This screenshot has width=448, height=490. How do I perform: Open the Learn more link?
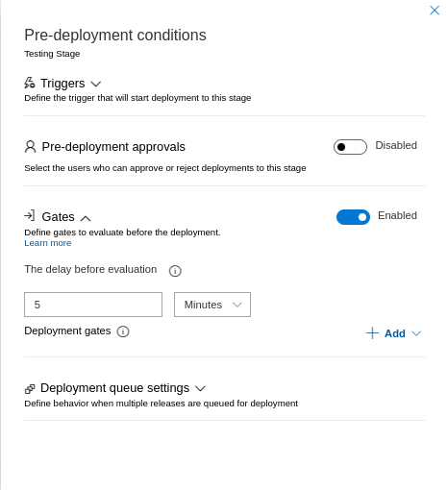(48, 243)
